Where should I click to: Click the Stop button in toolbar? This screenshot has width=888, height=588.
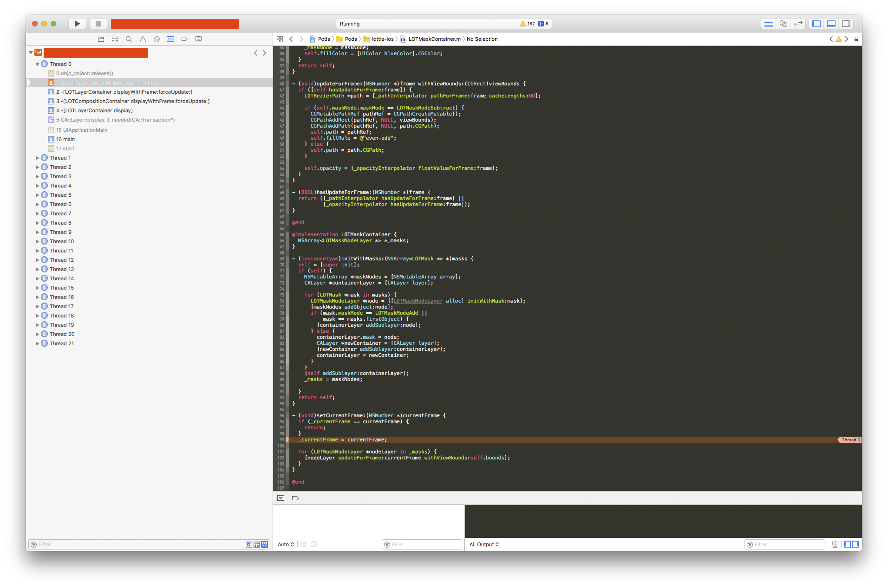[98, 24]
